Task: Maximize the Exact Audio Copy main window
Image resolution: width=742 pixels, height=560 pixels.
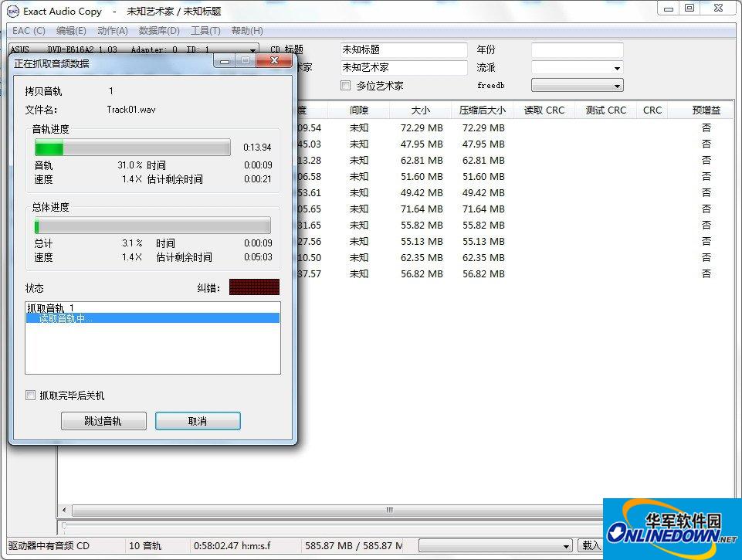Action: [x=689, y=8]
